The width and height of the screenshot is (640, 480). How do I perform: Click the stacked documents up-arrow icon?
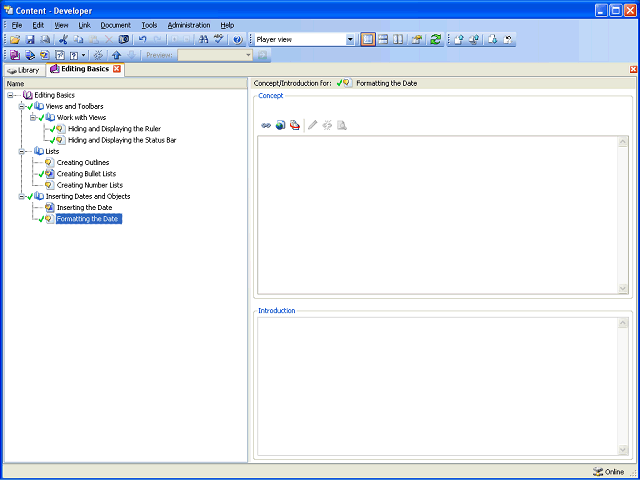tap(474, 40)
